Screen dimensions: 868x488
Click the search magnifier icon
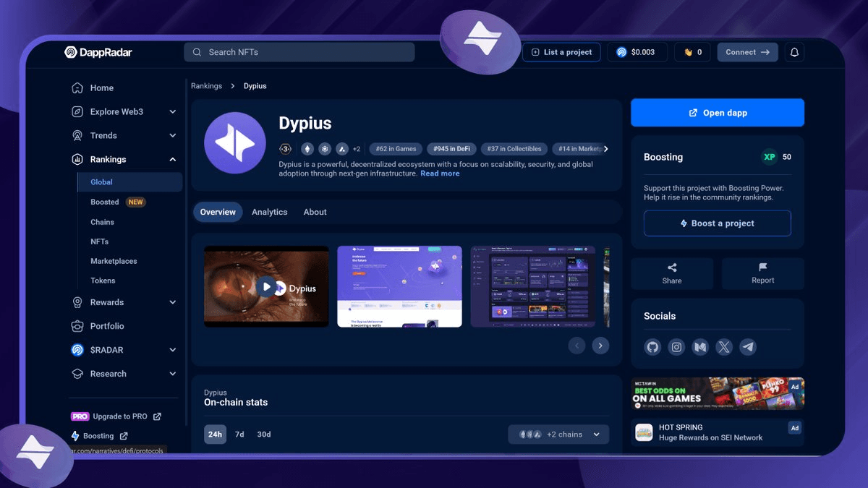pos(197,52)
